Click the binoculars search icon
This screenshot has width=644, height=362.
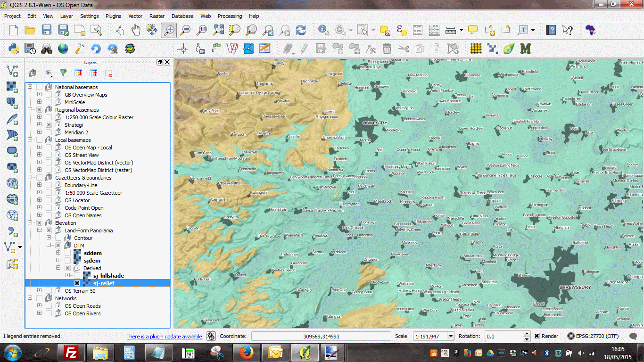(46, 48)
